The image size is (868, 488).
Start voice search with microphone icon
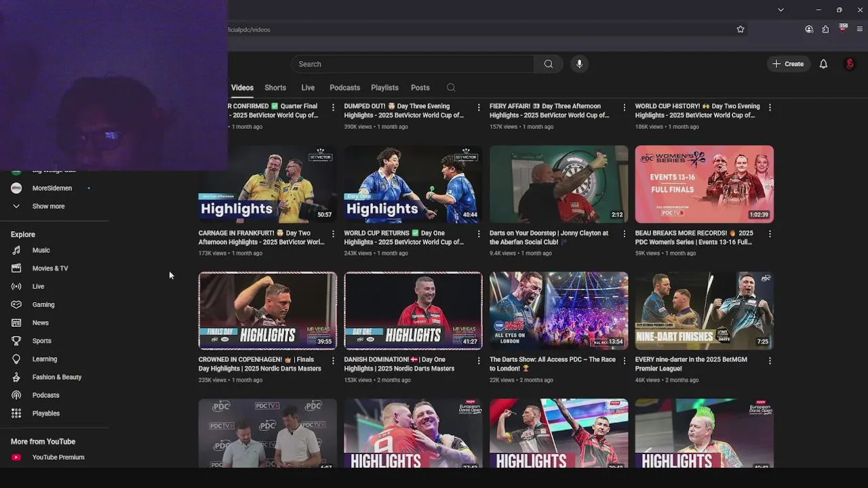point(579,64)
